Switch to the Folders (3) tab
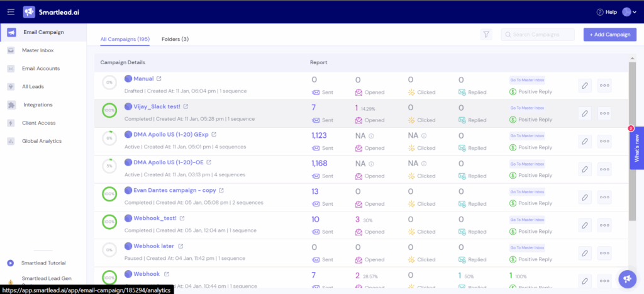Viewport: 644px width, 294px height. (175, 39)
